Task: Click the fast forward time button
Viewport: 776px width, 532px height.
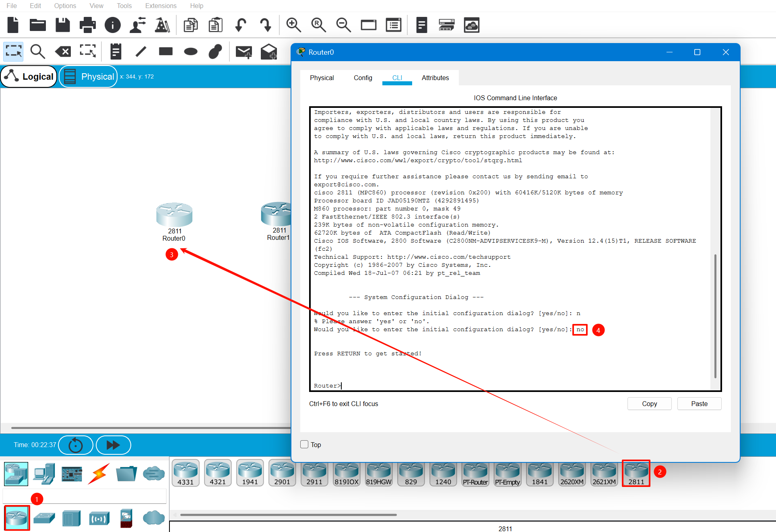Action: point(113,445)
